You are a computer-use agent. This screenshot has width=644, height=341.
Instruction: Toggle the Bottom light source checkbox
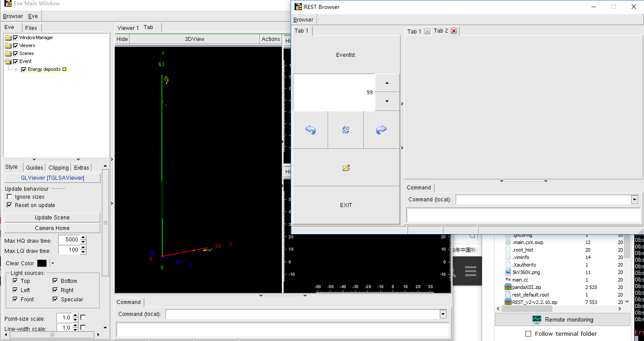55,281
